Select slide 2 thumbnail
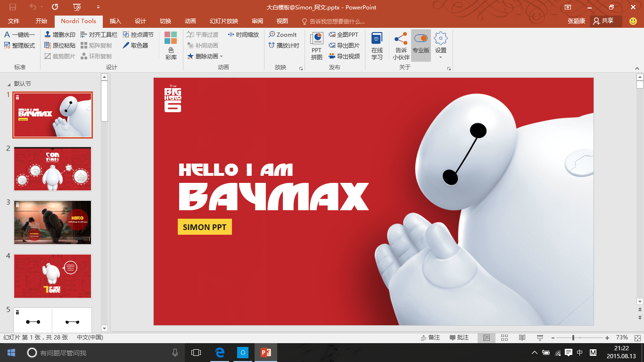Image resolution: width=644 pixels, height=362 pixels. (x=53, y=169)
